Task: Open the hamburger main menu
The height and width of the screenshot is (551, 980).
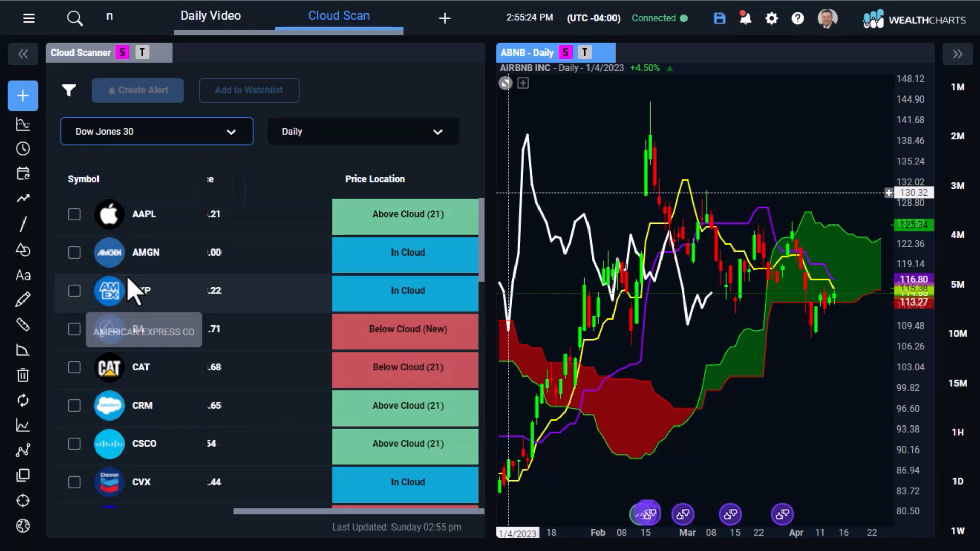Action: [29, 18]
